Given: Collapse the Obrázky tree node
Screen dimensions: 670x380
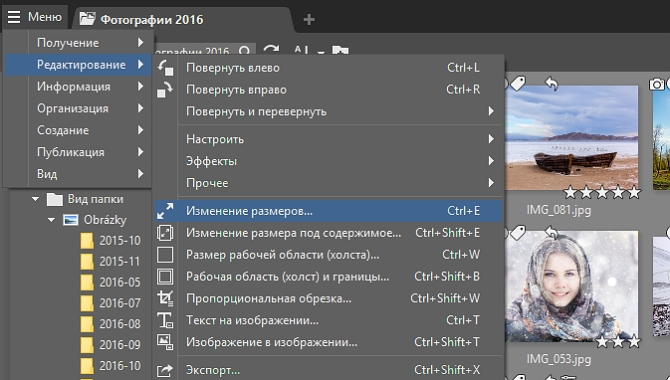Looking at the screenshot, I should tap(51, 220).
